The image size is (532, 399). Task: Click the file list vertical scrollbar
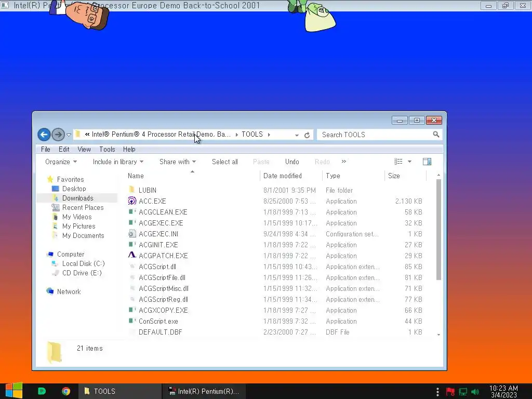tap(438, 230)
